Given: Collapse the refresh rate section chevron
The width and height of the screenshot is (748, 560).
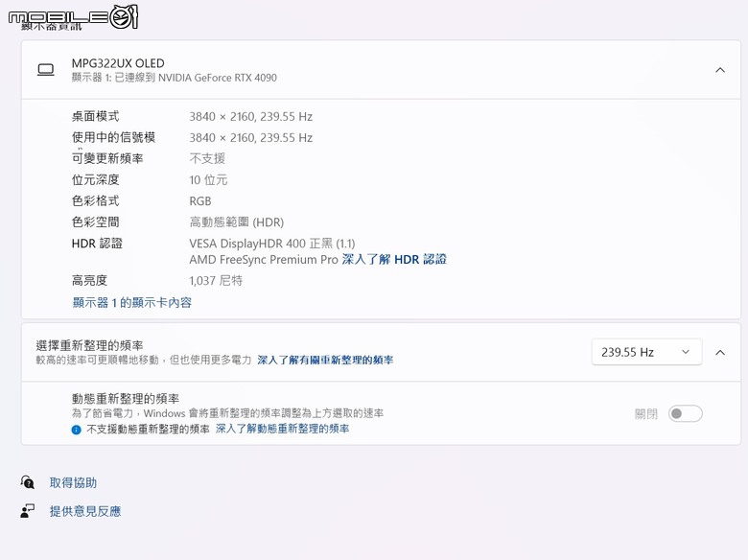Looking at the screenshot, I should pyautogui.click(x=720, y=353).
